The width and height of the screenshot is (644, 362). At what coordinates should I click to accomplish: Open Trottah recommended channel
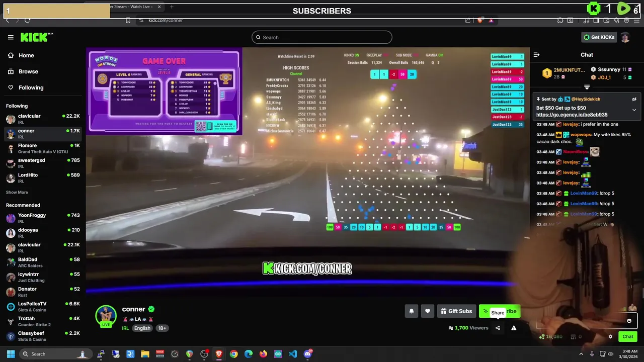pos(43,321)
